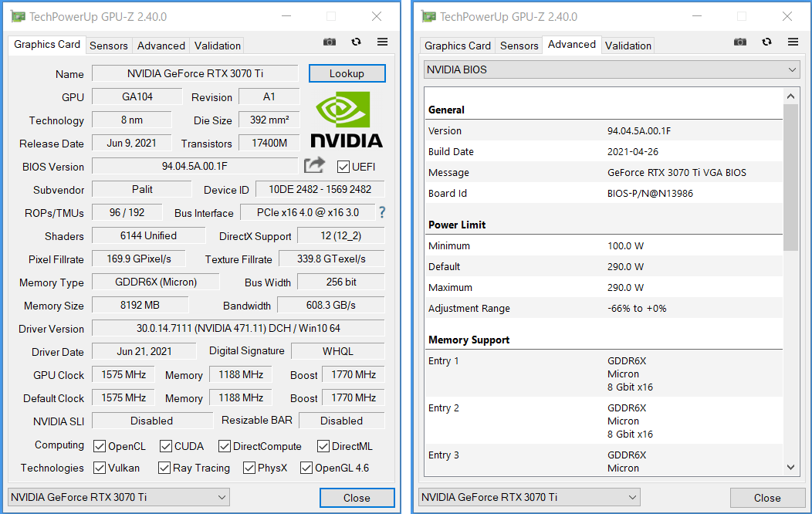The width and height of the screenshot is (812, 514).
Task: Click the Device ID field
Action: [320, 189]
